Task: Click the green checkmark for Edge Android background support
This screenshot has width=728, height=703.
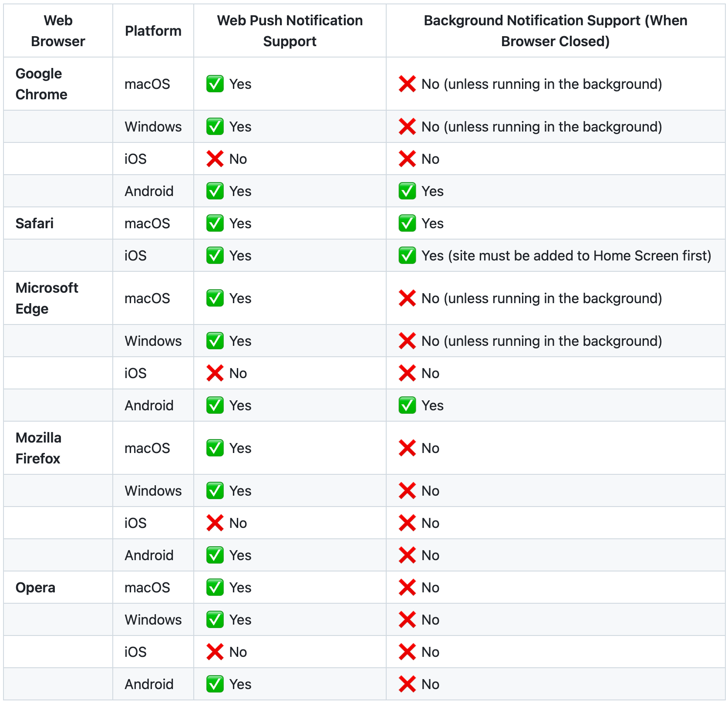Action: pyautogui.click(x=407, y=406)
